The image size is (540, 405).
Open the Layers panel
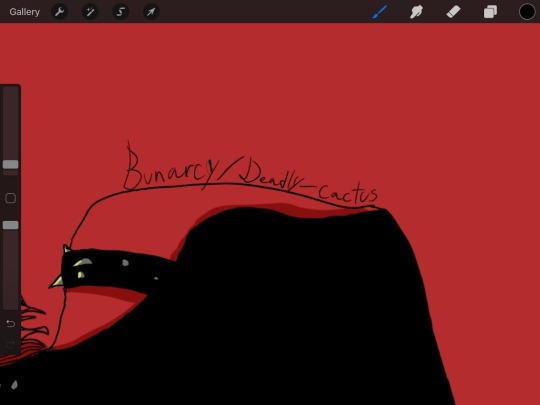pyautogui.click(x=490, y=12)
